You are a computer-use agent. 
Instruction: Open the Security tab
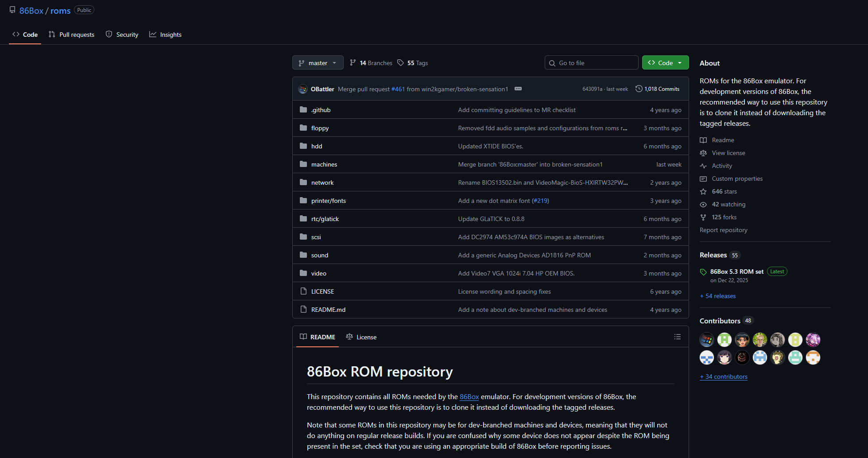click(x=122, y=35)
